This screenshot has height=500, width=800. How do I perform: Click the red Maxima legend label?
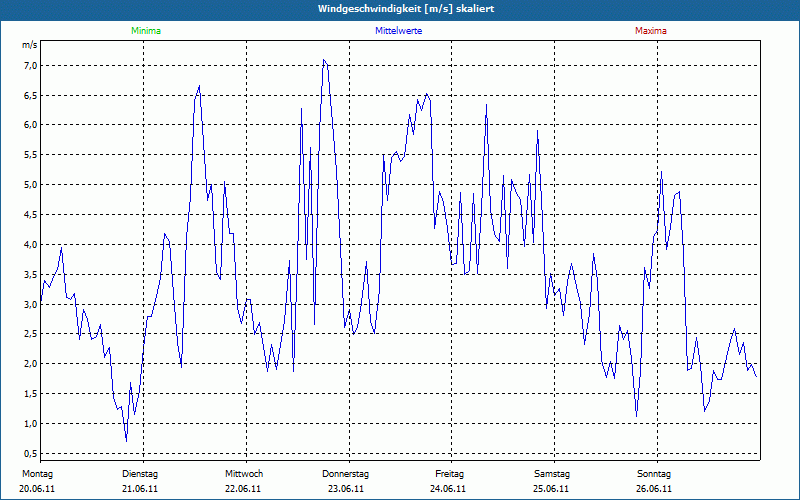pyautogui.click(x=651, y=31)
